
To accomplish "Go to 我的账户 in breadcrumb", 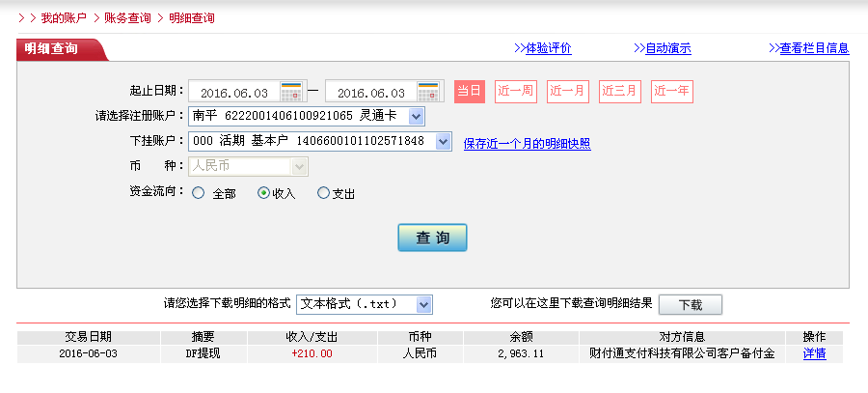I will [x=64, y=17].
